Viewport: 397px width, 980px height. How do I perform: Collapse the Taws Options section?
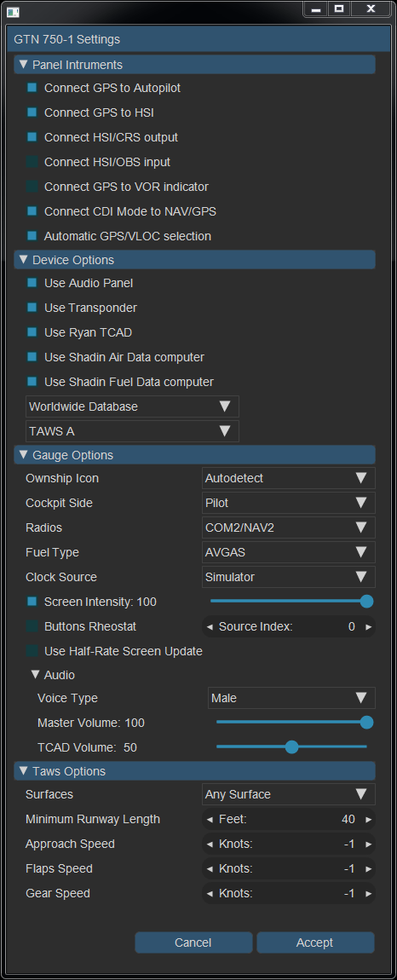point(194,771)
